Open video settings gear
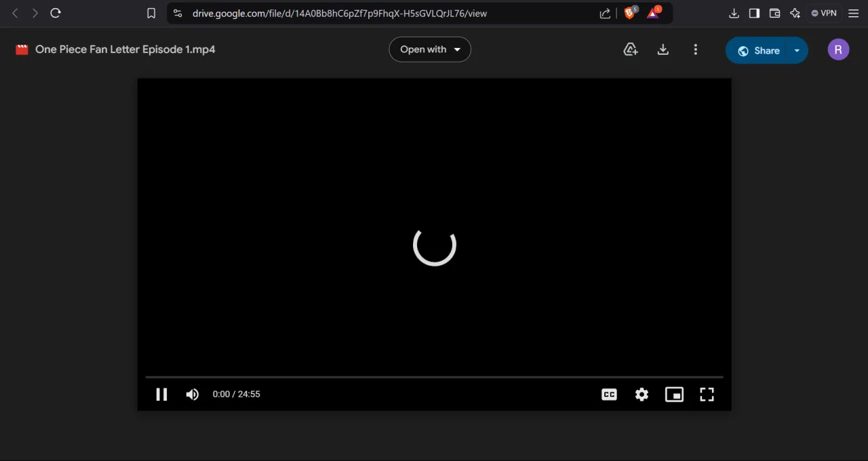Screen dimensions: 868x461 pyautogui.click(x=642, y=394)
